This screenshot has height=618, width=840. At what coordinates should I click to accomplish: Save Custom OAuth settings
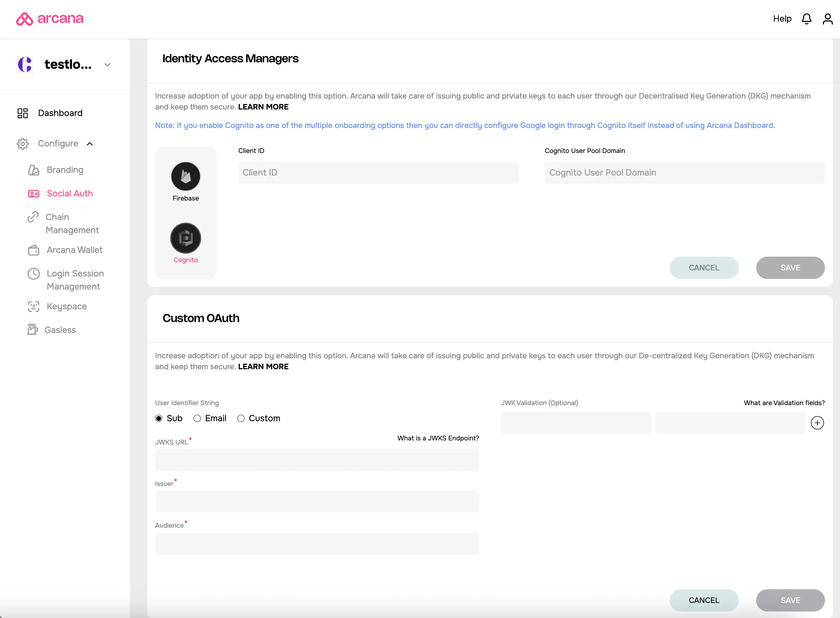[x=790, y=601]
